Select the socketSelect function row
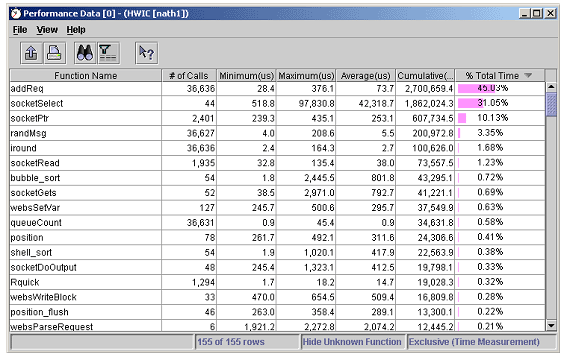The height and width of the screenshot is (360, 564). 277,104
